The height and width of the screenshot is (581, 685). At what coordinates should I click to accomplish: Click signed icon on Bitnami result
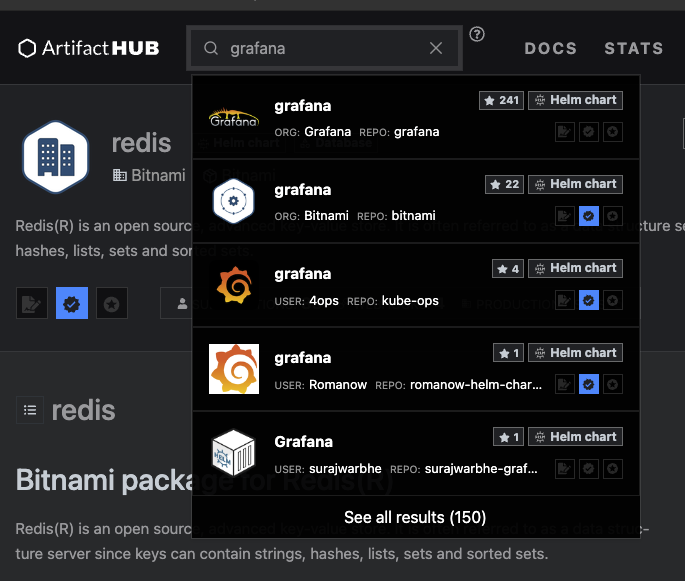click(x=565, y=216)
